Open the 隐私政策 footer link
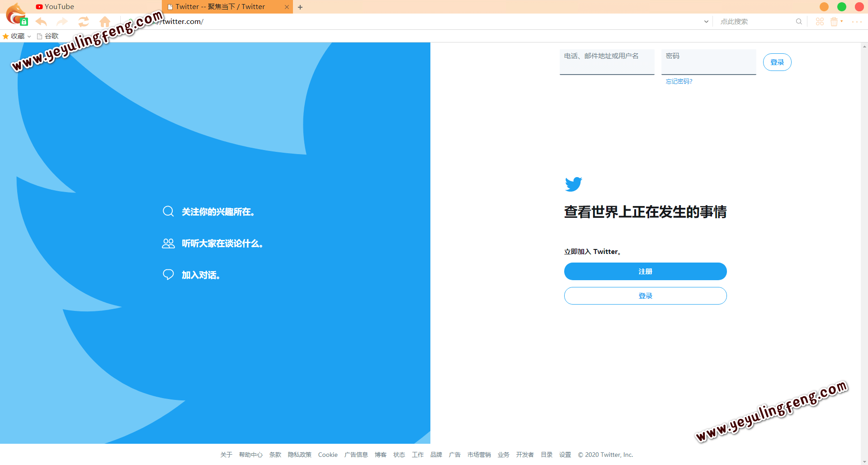868x465 pixels. [300, 455]
